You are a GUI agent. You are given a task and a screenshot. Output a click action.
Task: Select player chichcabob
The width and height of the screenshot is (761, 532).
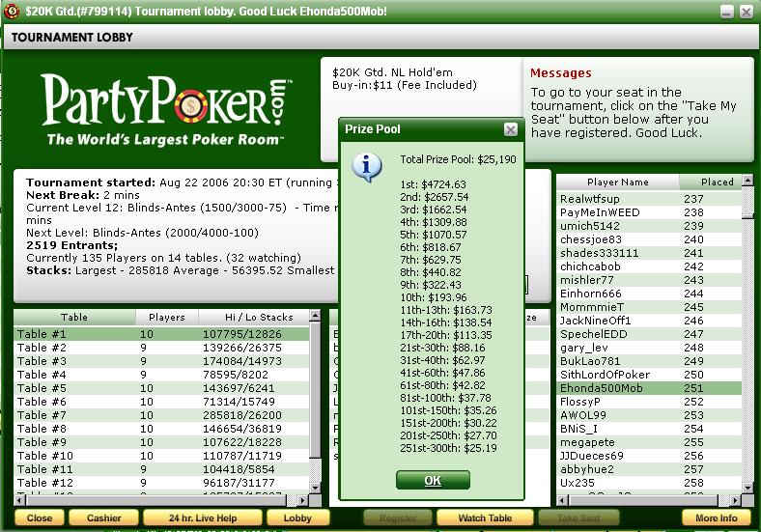click(x=649, y=266)
